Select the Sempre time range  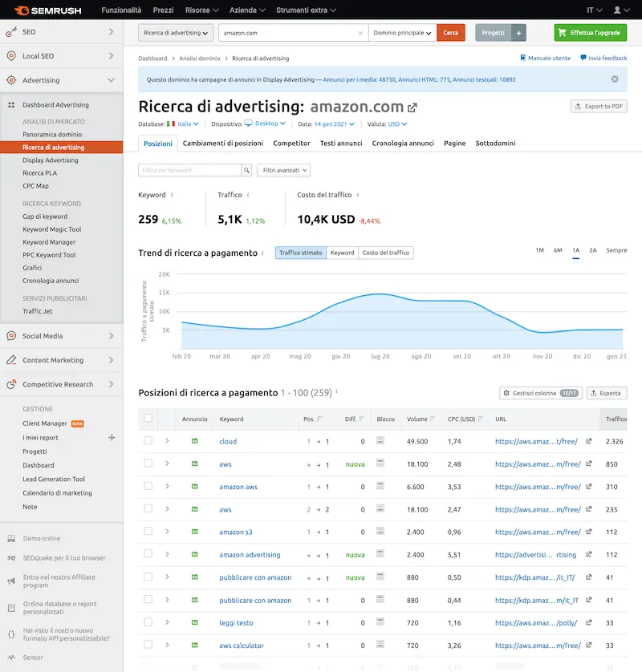click(616, 250)
